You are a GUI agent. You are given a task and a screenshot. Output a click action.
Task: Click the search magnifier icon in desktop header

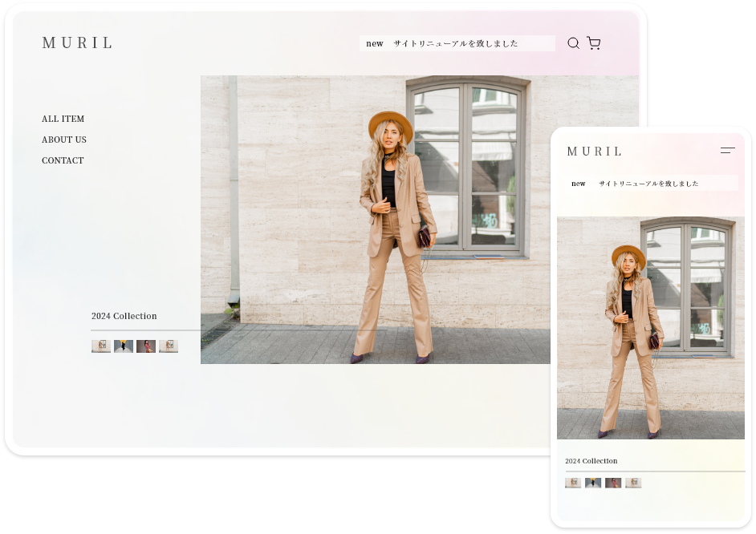click(x=573, y=43)
